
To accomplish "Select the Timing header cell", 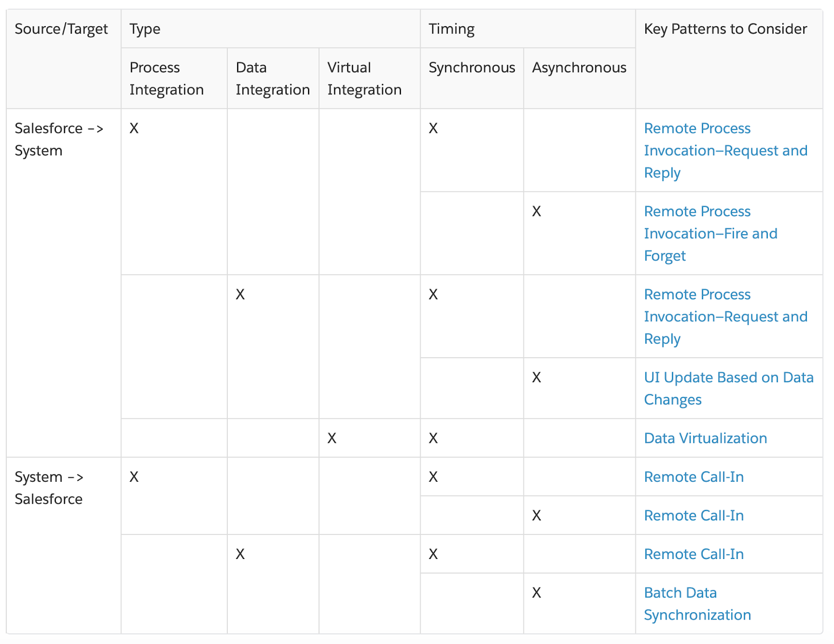I will point(451,29).
